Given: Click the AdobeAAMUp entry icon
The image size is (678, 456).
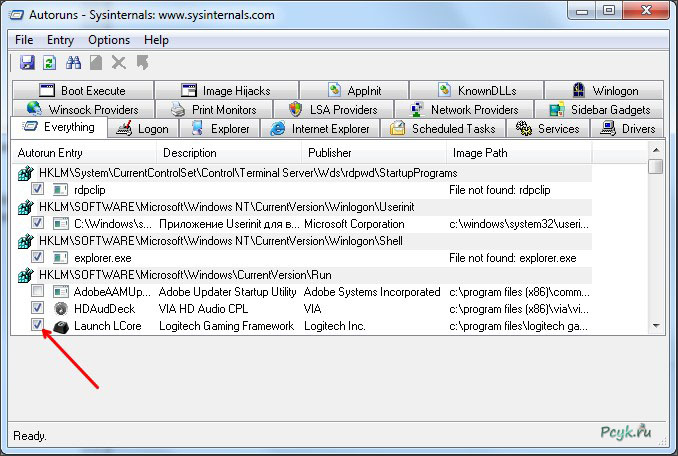Looking at the screenshot, I should coord(61,292).
